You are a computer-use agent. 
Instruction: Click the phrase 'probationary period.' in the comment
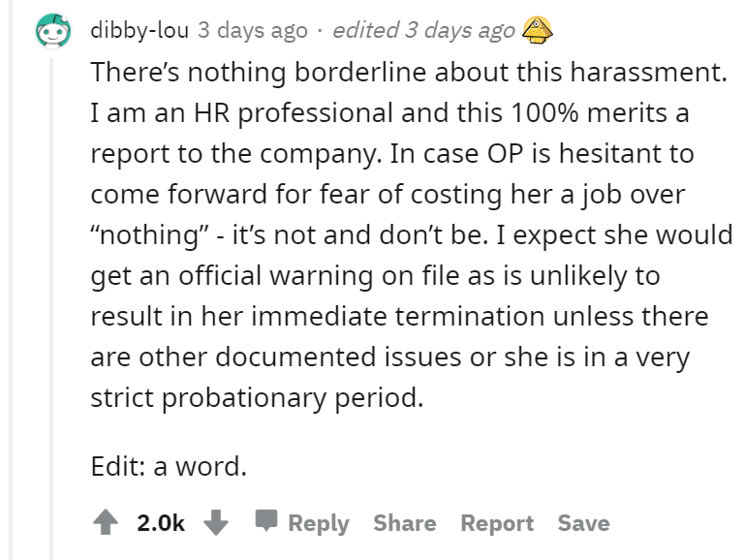(x=293, y=397)
